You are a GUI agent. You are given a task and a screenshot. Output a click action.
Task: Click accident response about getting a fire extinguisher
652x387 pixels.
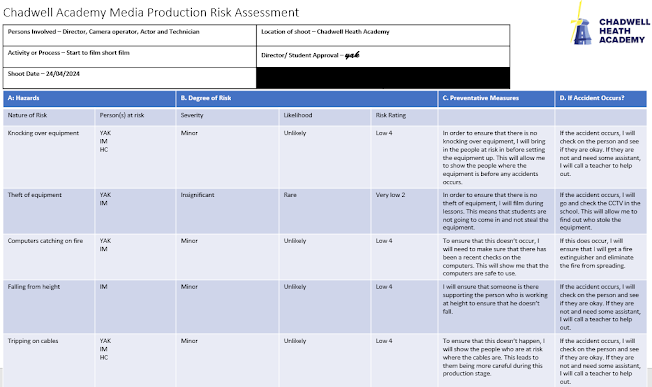596,253
